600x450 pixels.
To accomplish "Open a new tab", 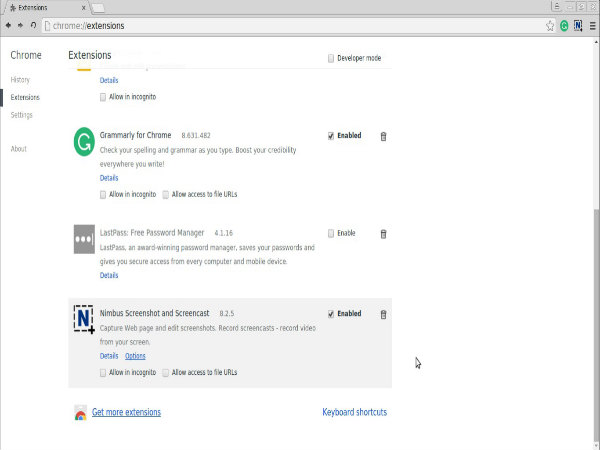I will click(x=98, y=8).
